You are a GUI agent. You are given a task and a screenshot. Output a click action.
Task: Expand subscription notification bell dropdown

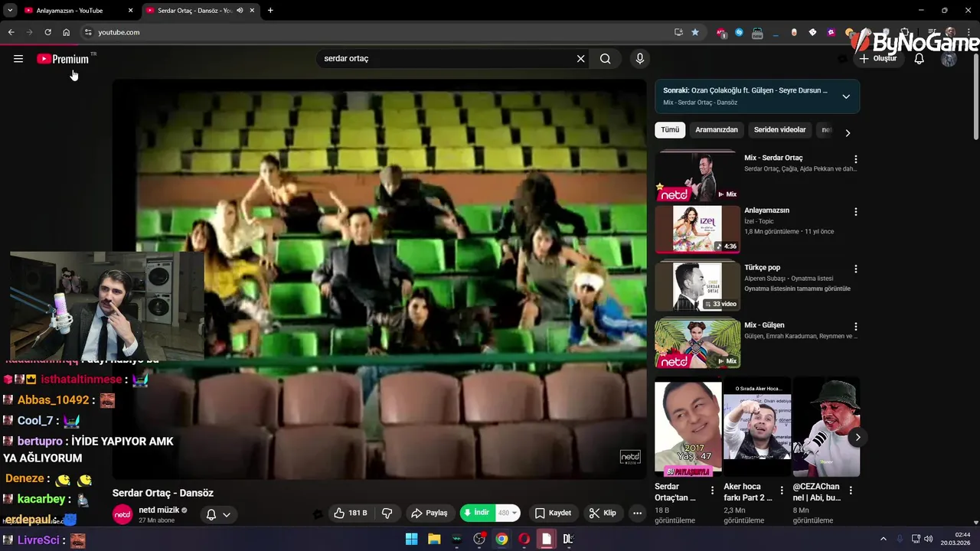coord(218,515)
